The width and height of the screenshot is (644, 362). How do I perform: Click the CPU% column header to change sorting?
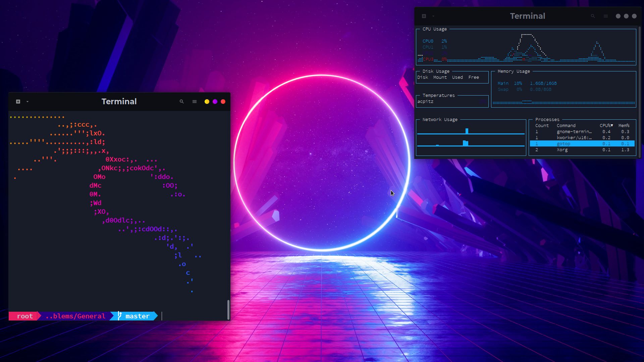pos(606,125)
